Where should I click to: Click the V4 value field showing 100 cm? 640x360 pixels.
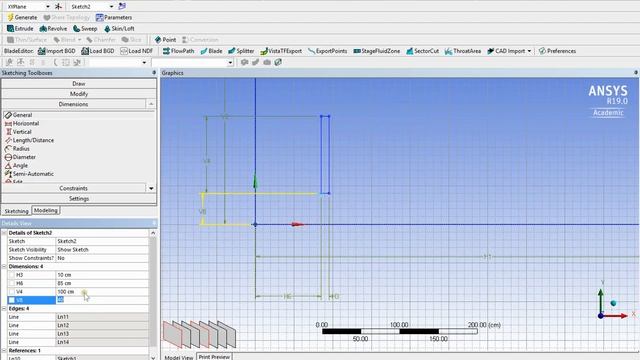tap(102, 292)
